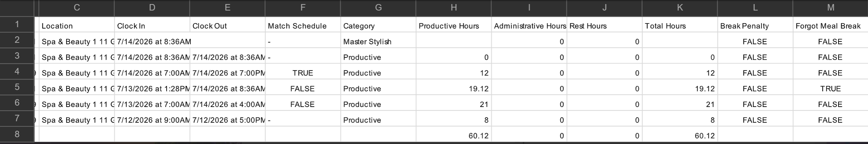Select TRUE cell under Forgot Meal Break
Viewport: 868px width, 144px height.
(830, 89)
